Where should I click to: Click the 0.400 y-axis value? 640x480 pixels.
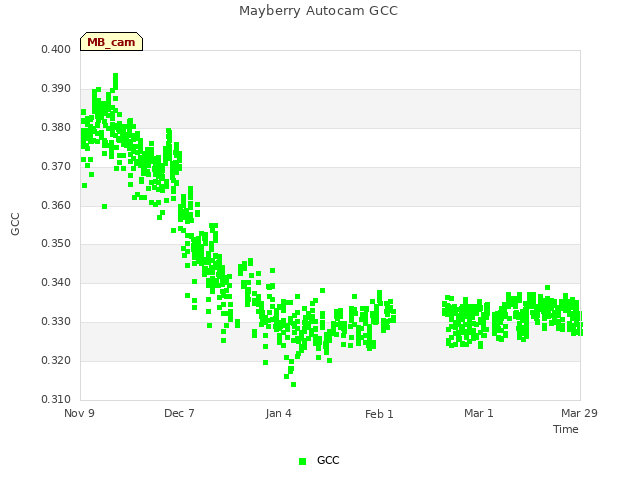pos(56,49)
